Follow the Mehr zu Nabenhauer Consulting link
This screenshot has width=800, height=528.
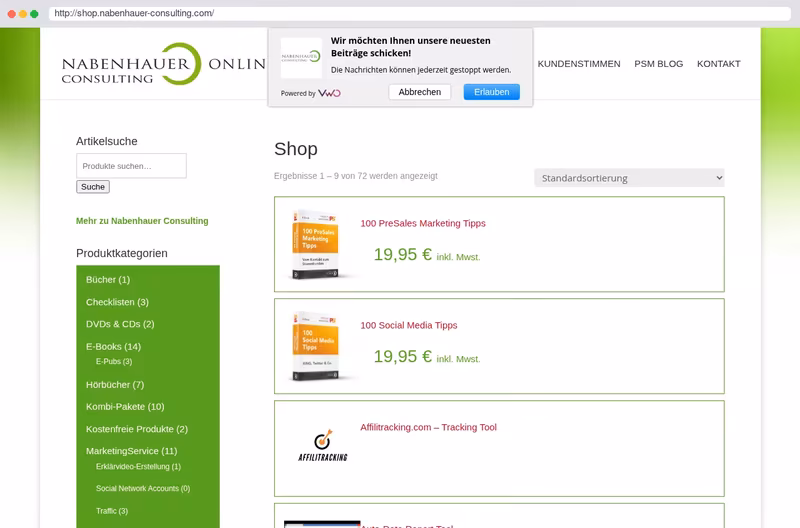tap(142, 221)
